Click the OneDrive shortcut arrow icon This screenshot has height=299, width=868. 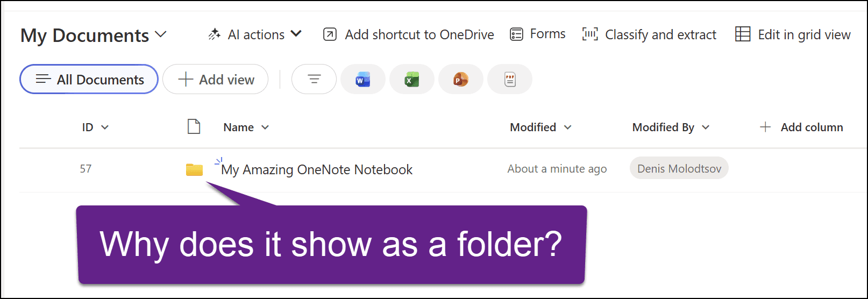[x=330, y=34]
